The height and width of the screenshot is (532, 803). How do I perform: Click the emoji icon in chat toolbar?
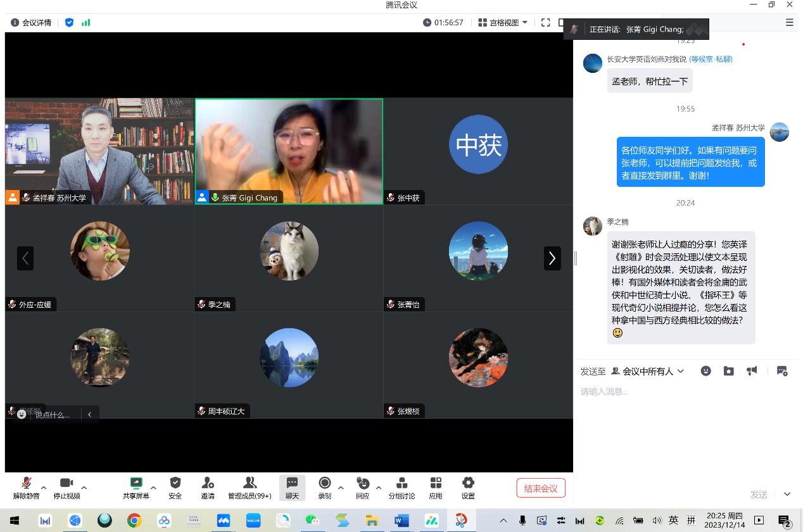tap(705, 371)
